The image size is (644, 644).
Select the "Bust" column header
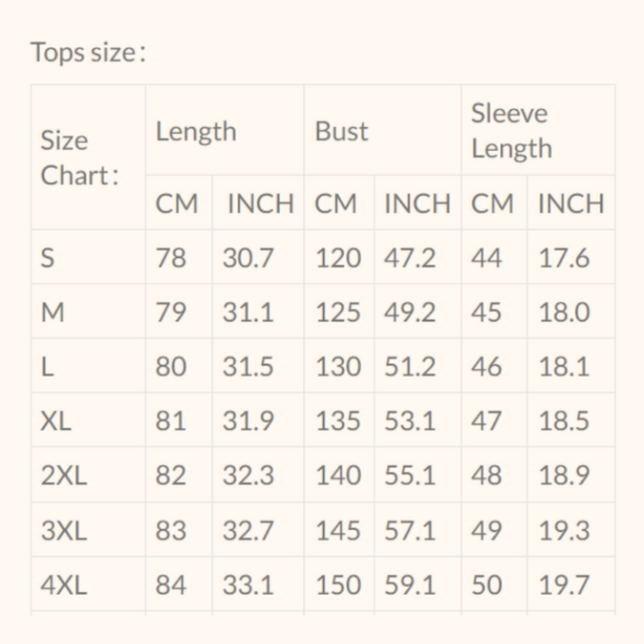pos(341,131)
